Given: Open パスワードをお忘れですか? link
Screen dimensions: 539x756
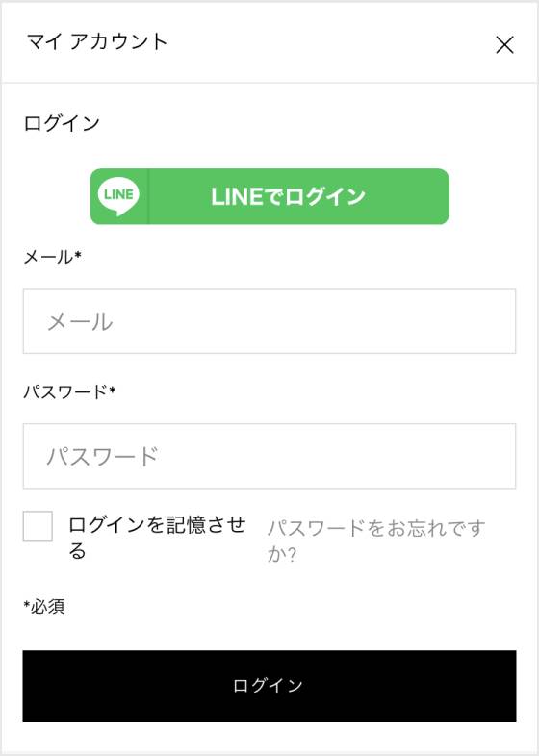Looking at the screenshot, I should tap(376, 541).
